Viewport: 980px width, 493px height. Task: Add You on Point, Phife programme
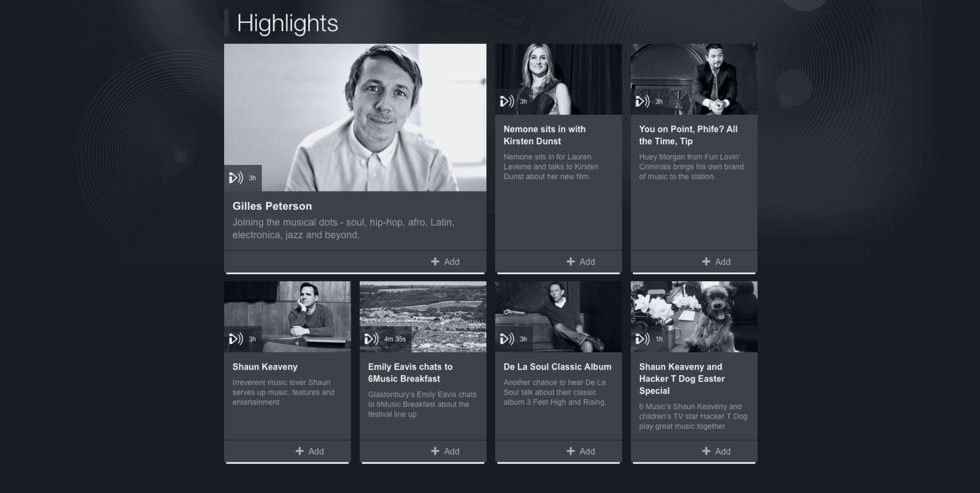point(723,262)
